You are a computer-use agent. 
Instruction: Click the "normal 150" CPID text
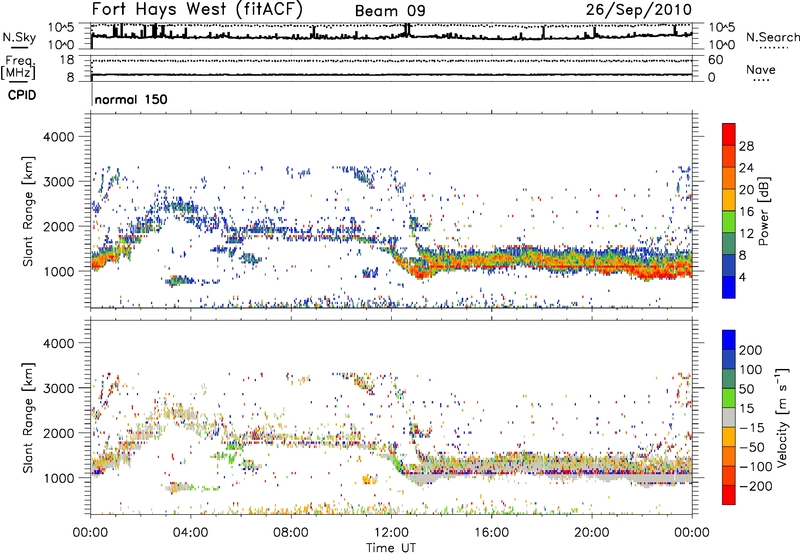pyautogui.click(x=131, y=99)
